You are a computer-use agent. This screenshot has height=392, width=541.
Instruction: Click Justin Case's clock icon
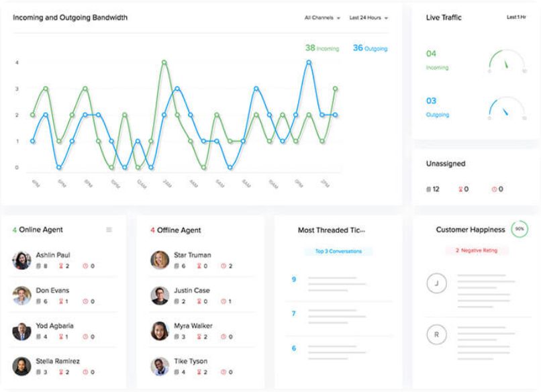(x=224, y=301)
